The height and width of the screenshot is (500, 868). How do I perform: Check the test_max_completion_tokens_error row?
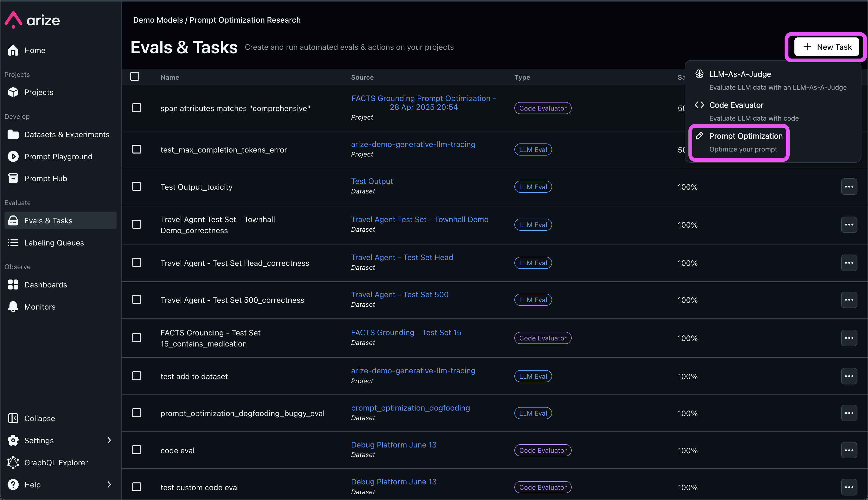(136, 149)
